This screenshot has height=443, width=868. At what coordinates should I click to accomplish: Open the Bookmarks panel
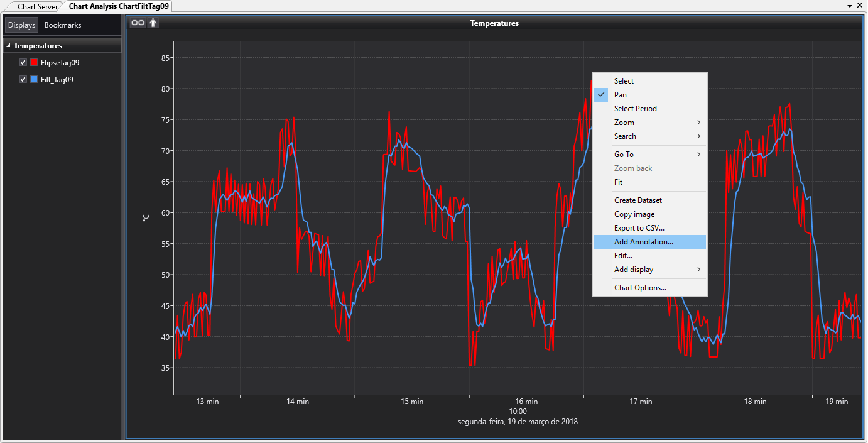point(63,25)
